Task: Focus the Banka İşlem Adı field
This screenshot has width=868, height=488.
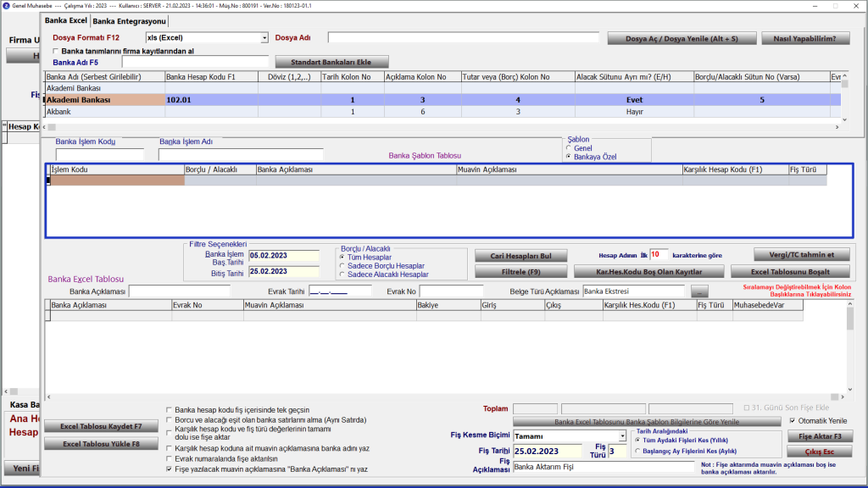Action: coord(241,155)
